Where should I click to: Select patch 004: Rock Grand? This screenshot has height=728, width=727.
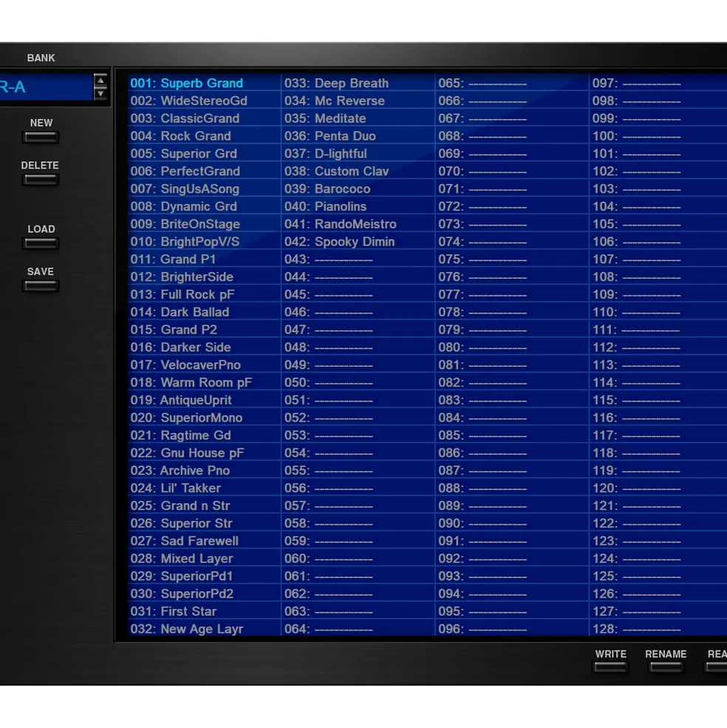click(204, 136)
